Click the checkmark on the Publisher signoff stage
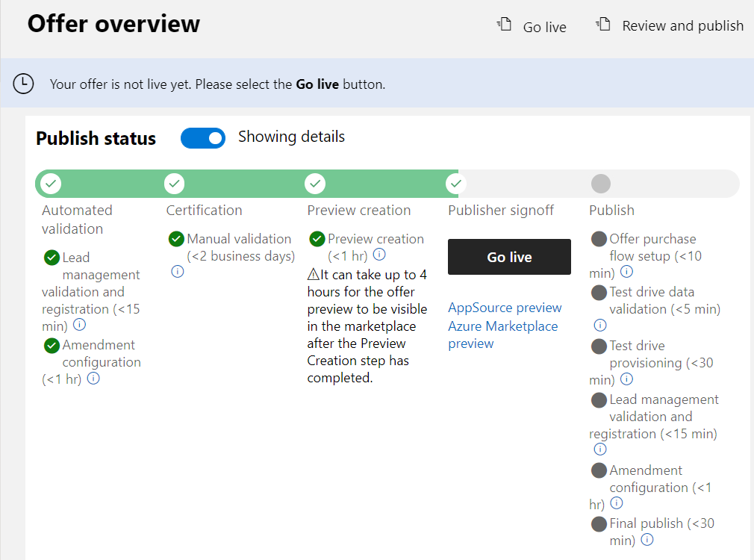Screen dimensions: 754x560 coord(455,183)
